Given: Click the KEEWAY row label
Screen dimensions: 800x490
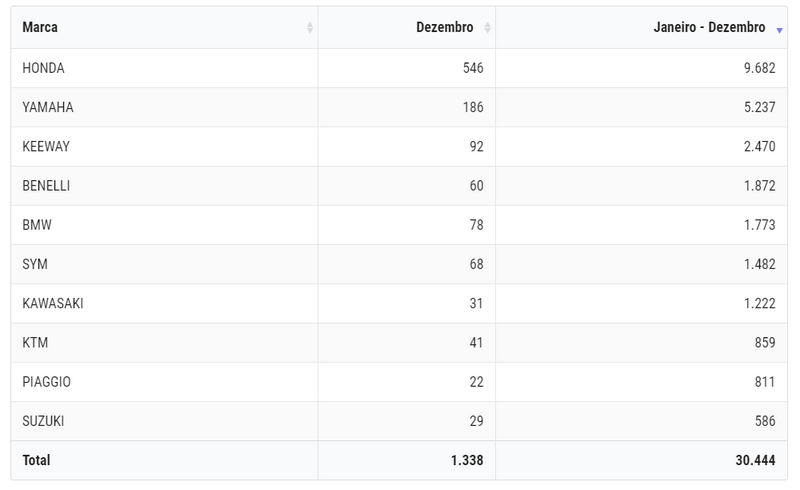Looking at the screenshot, I should [46, 146].
